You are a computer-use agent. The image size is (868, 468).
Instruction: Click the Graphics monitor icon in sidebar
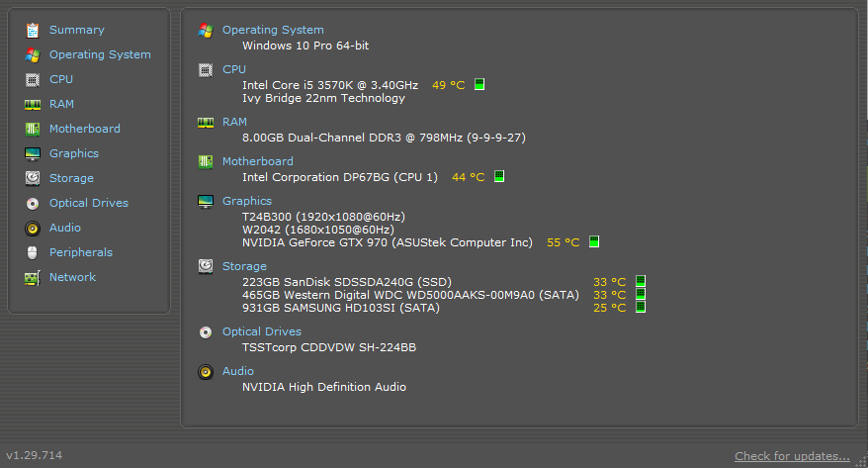[33, 154]
